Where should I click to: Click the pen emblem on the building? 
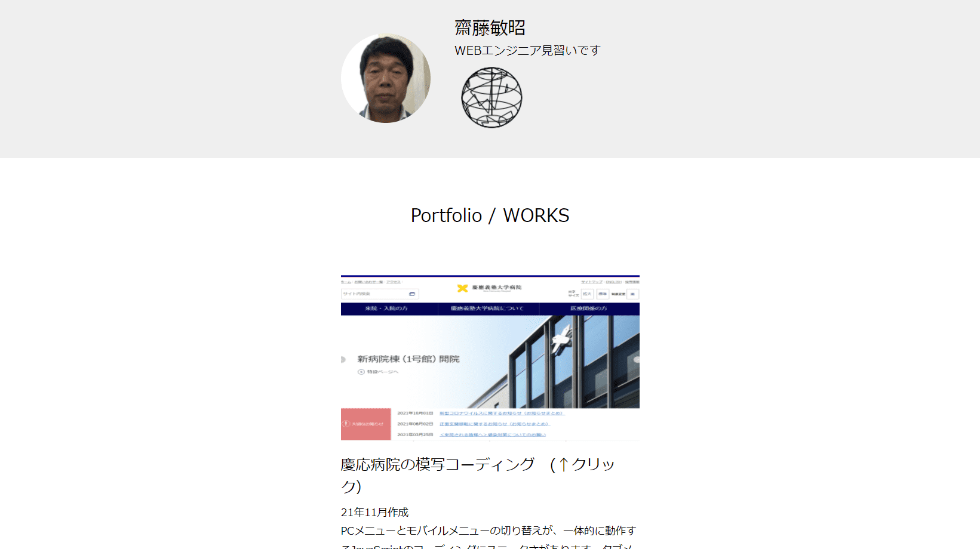pyautogui.click(x=562, y=338)
